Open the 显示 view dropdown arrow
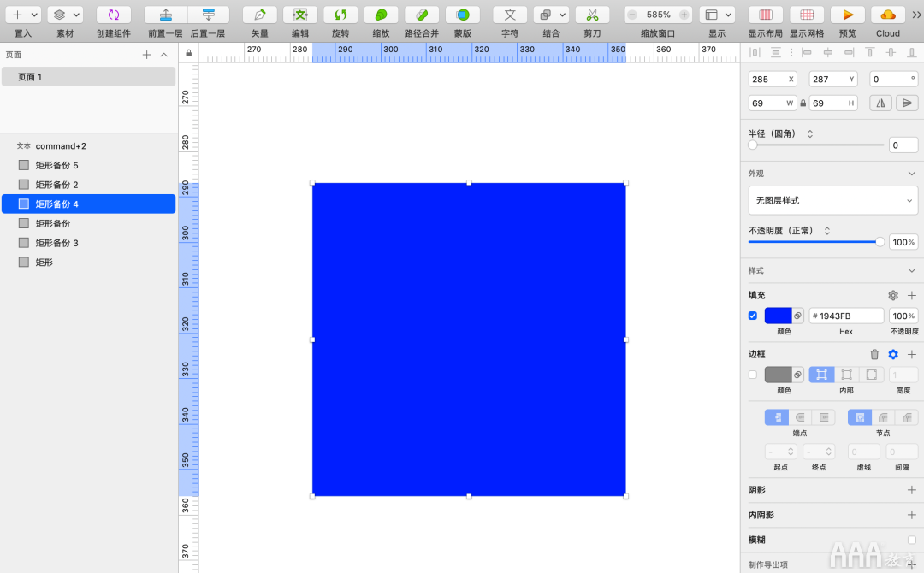The height and width of the screenshot is (573, 924). [729, 15]
